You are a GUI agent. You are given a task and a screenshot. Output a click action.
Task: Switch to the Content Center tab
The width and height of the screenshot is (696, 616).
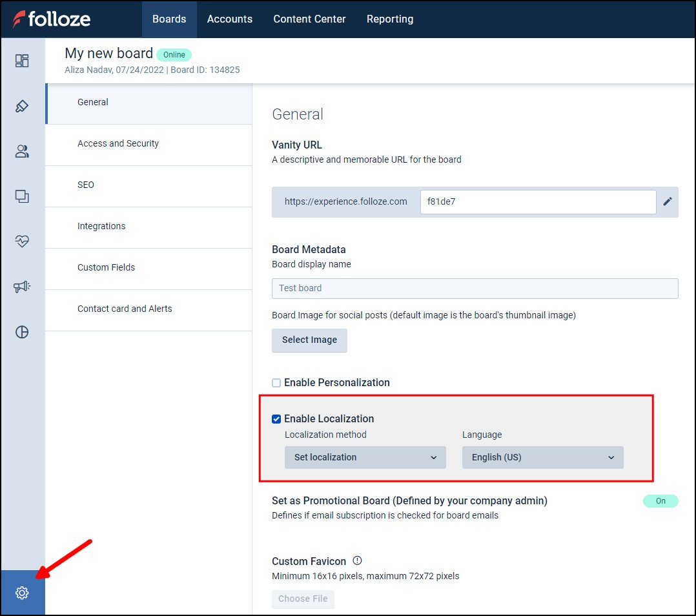[309, 19]
